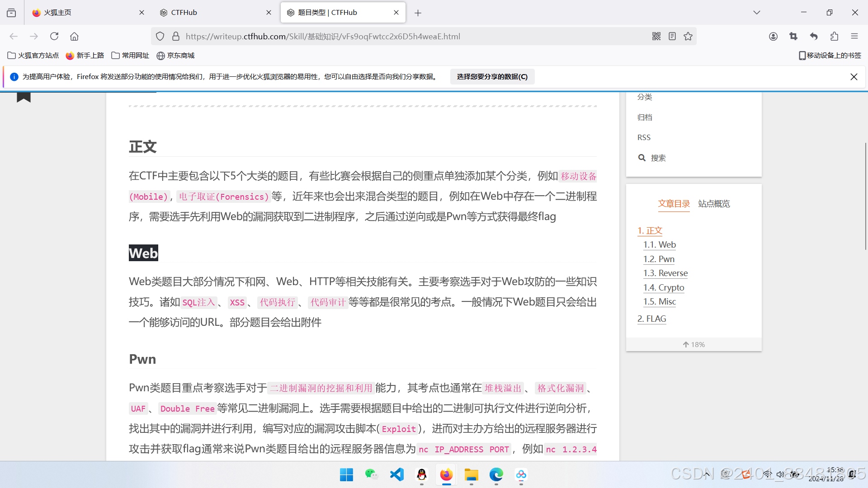Open 火狐官方站点 bookmark folder
The width and height of the screenshot is (868, 488).
(33, 56)
